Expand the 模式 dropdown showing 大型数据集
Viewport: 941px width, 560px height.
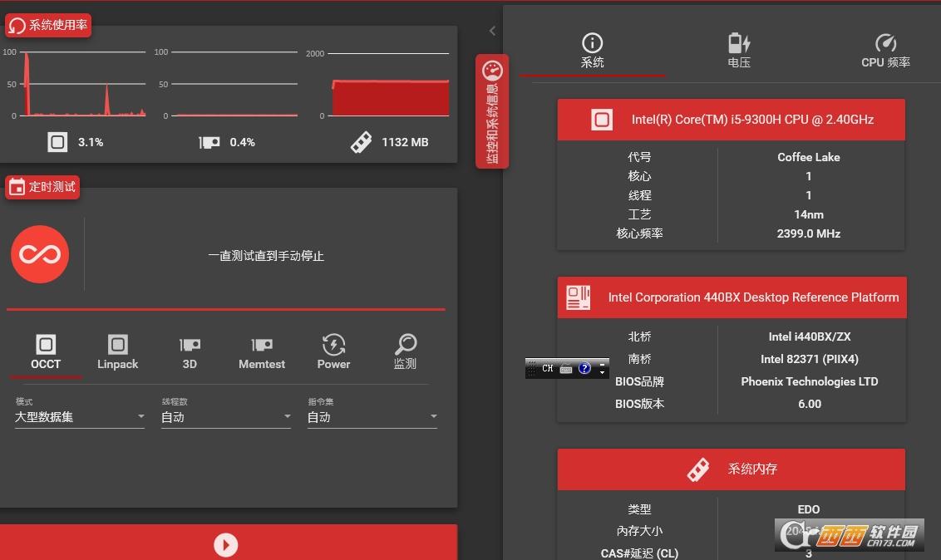click(79, 417)
